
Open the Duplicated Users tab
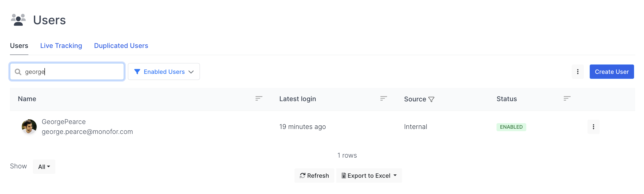click(121, 46)
